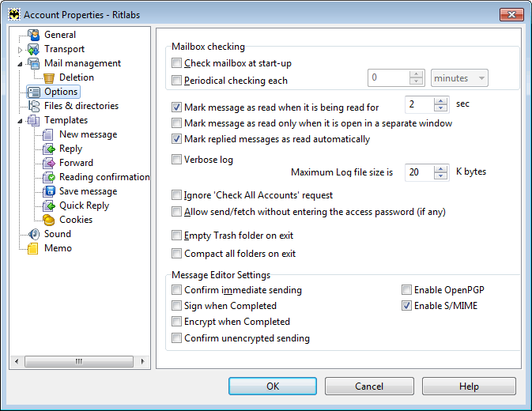Disable Enable S/MIME checkbox
This screenshot has width=532, height=411.
[406, 306]
